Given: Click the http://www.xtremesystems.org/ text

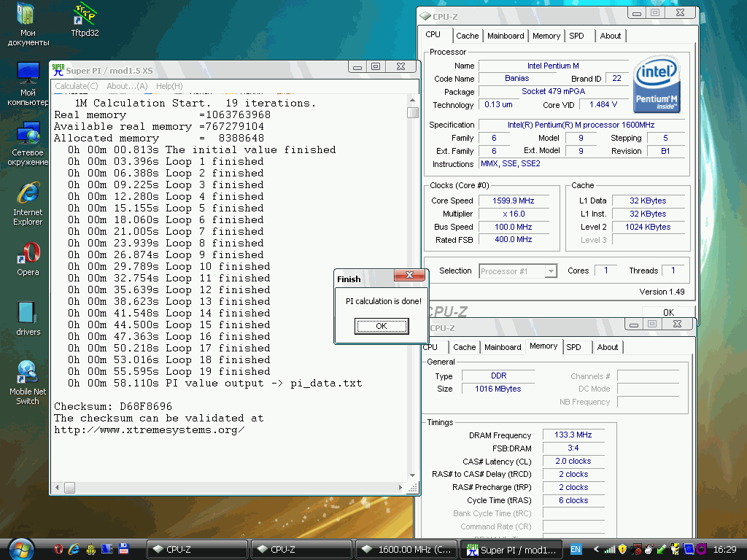Looking at the screenshot, I should pos(149,430).
